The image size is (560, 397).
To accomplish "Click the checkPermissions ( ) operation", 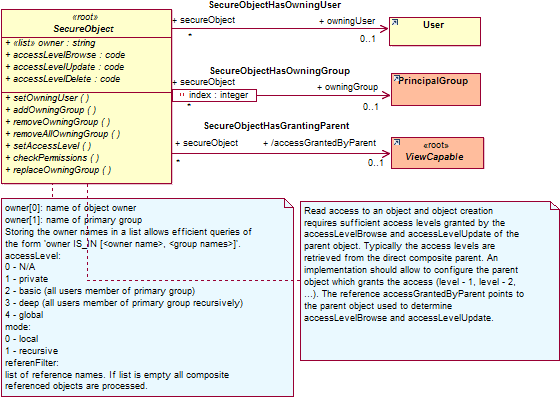I will pyautogui.click(x=52, y=158).
